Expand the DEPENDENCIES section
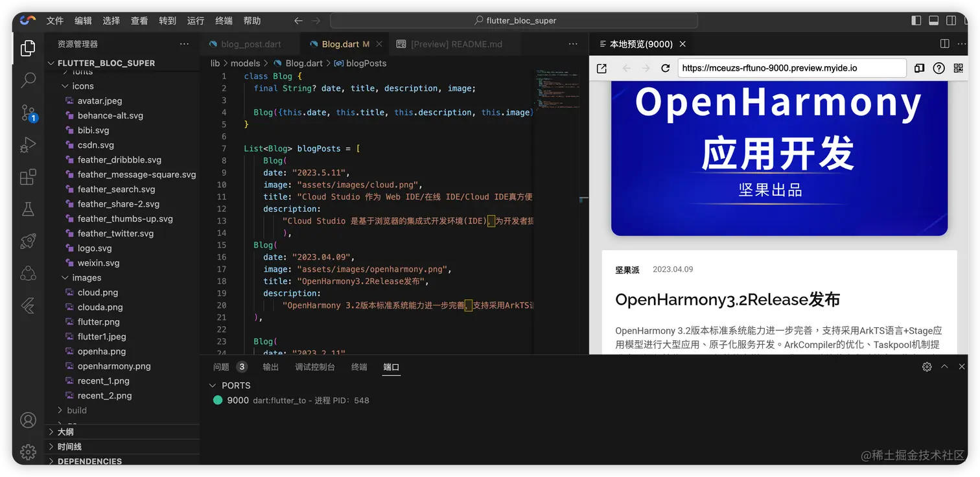Image resolution: width=980 pixels, height=477 pixels. 89,461
